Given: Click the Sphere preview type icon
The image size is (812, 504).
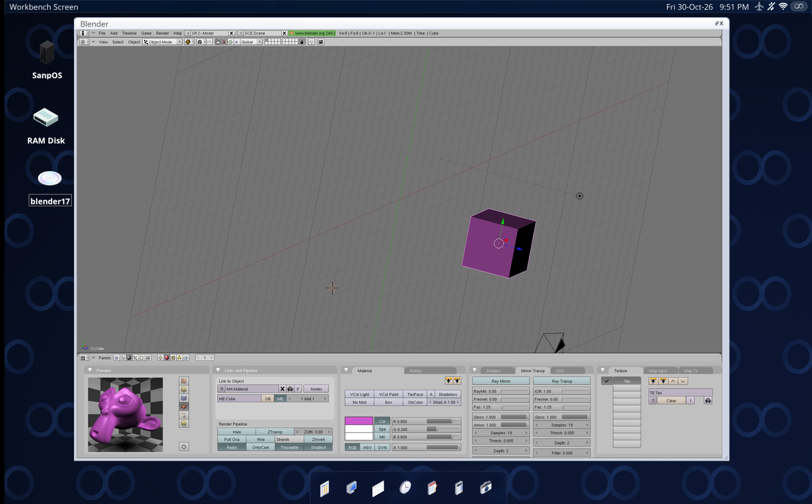Looking at the screenshot, I should point(184,390).
